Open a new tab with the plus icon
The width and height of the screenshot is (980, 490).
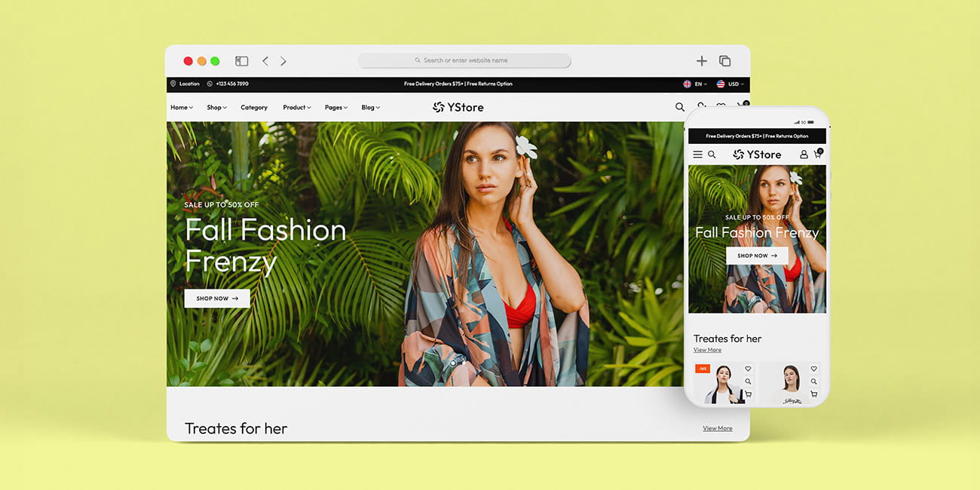(702, 61)
